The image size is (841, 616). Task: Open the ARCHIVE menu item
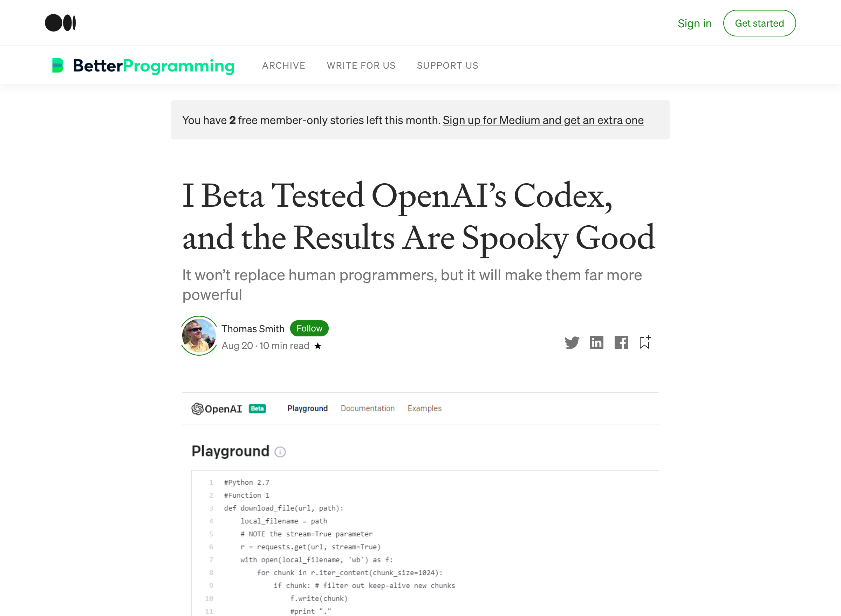point(283,66)
